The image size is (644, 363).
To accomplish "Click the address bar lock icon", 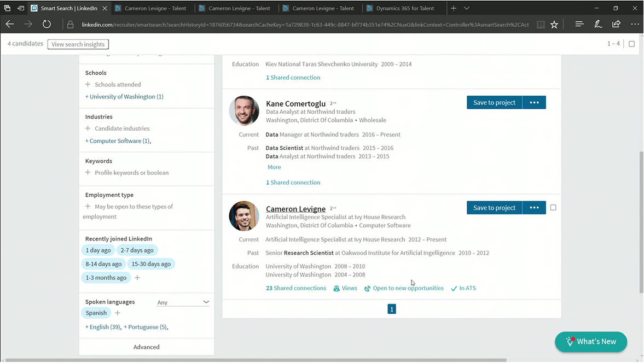I will pos(70,25).
